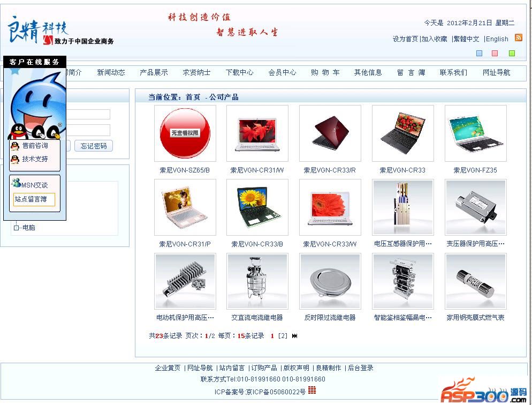This screenshot has width=532, height=405.
Task: Switch to the blue theme swatch
Action: [480, 53]
